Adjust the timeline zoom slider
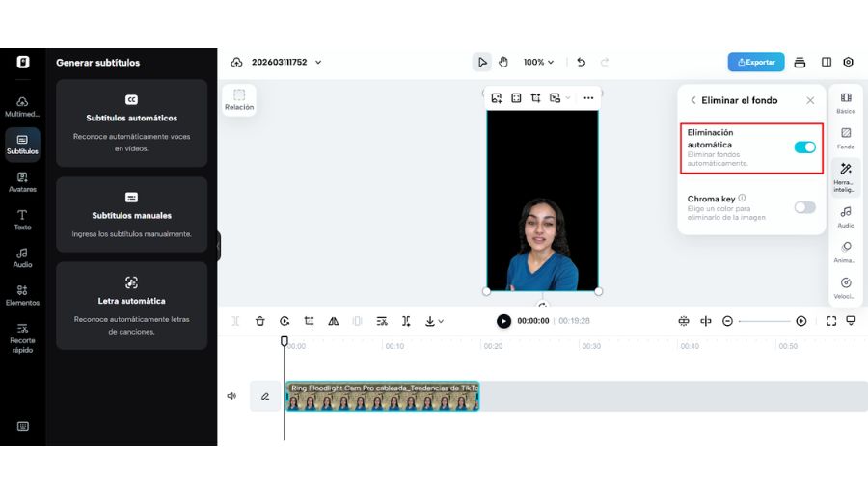Screen dimensions: 868x482 (x=764, y=321)
